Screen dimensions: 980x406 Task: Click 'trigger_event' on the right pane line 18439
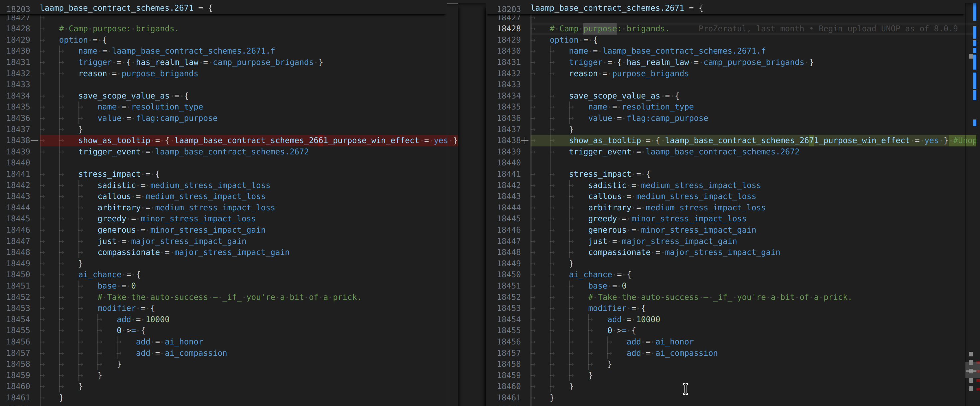point(600,152)
